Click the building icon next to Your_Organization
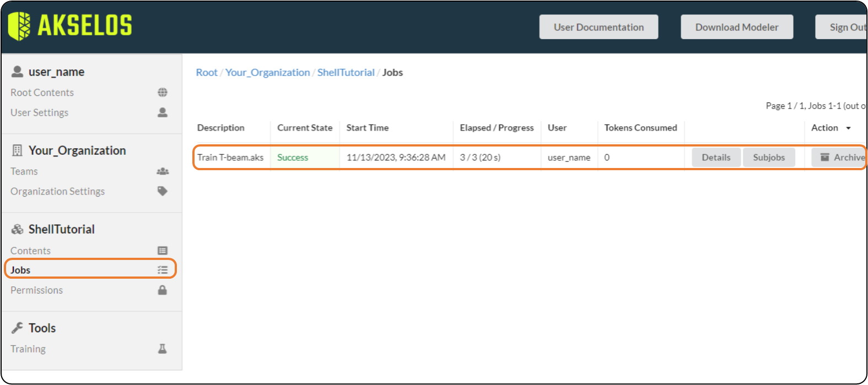This screenshot has width=868, height=385. [18, 150]
